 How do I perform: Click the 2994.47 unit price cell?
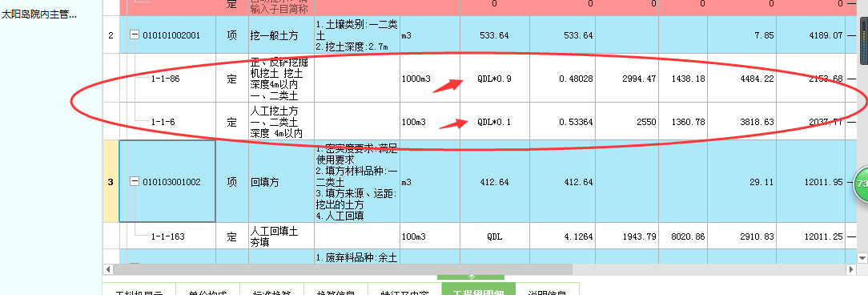click(x=627, y=79)
